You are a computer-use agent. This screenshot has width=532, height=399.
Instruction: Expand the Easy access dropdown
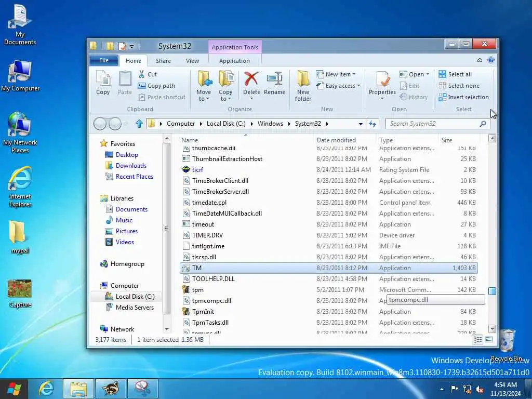point(338,86)
